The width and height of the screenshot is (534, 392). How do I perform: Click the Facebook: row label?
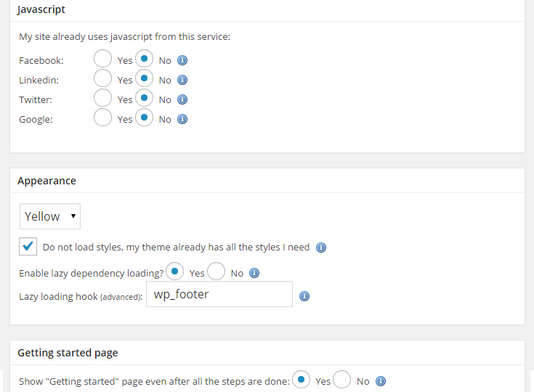[x=41, y=60]
